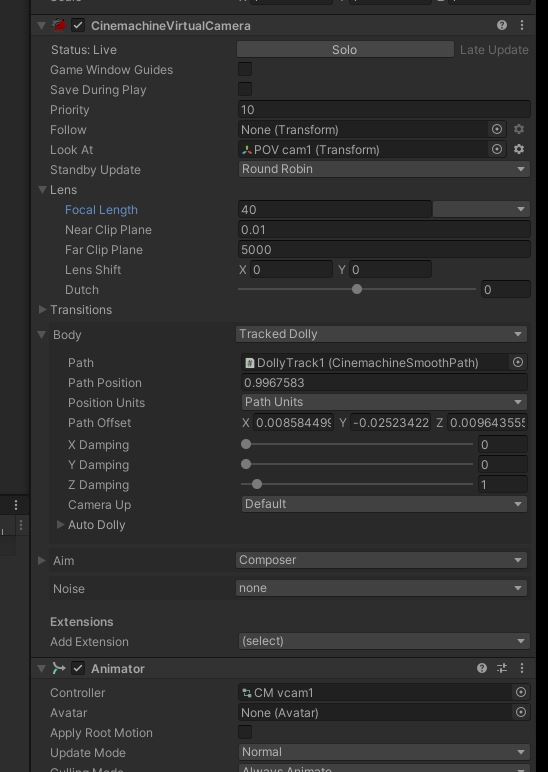
Task: Click the Dutch numeric value field
Action: (x=506, y=290)
